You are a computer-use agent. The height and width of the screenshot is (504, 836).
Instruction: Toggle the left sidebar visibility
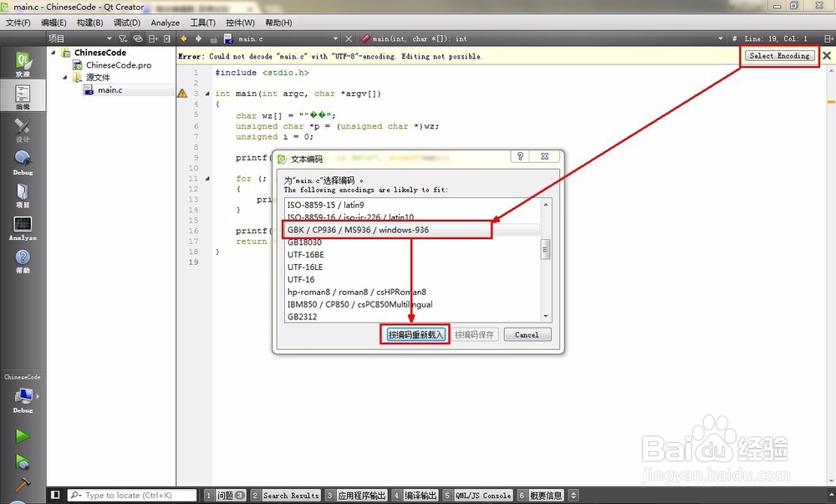point(55,495)
